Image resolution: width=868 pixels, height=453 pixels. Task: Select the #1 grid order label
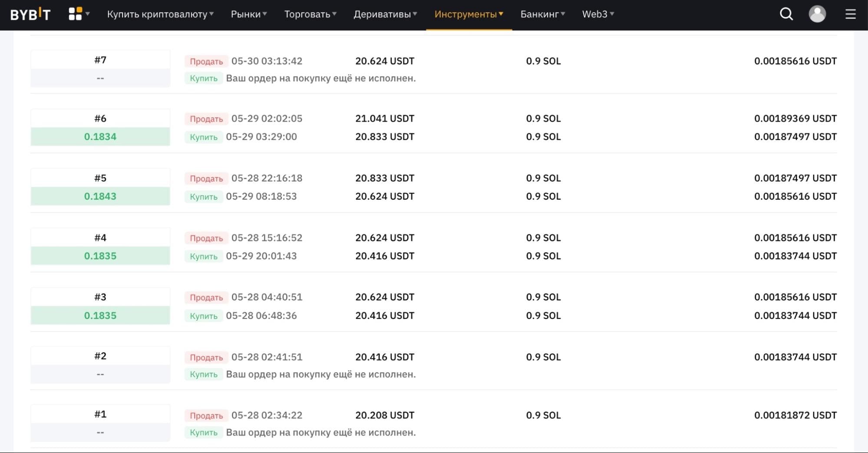click(x=100, y=414)
